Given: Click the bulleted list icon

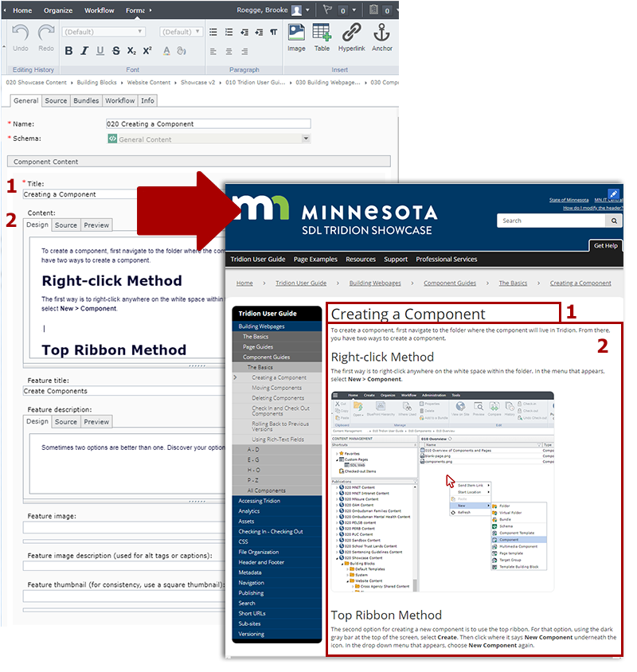Looking at the screenshot, I should (x=213, y=33).
